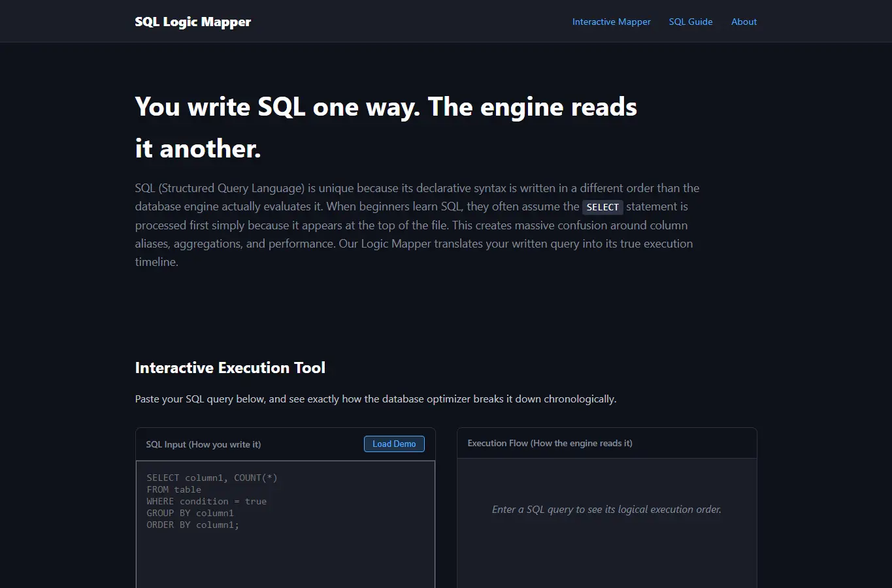Viewport: 892px width, 588px height.
Task: Click the 'Paste your SQL query below' instruction text
Action: point(376,399)
